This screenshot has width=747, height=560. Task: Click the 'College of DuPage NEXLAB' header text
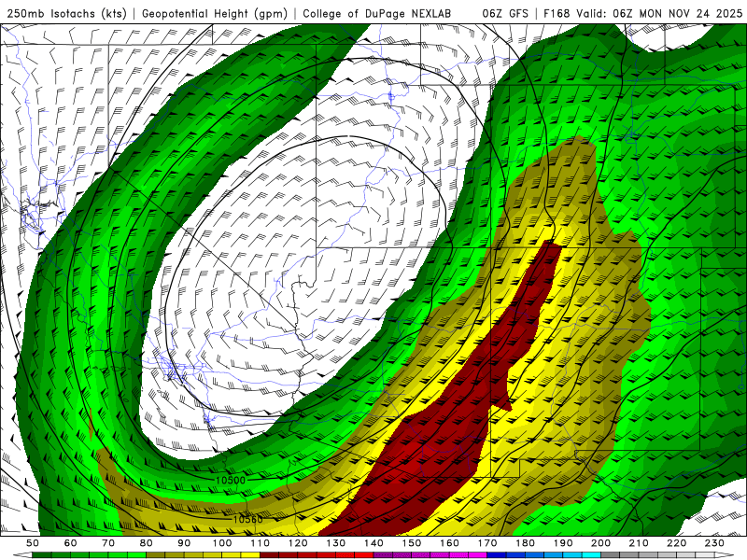pyautogui.click(x=377, y=14)
